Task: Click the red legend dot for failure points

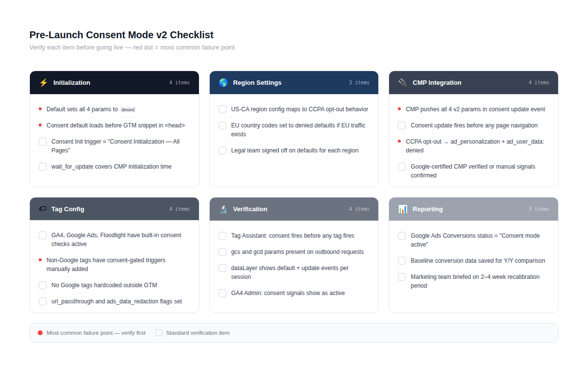Action: (x=40, y=333)
